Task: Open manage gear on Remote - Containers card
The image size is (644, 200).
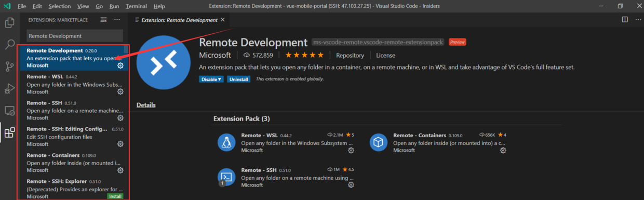Action: coord(503,150)
